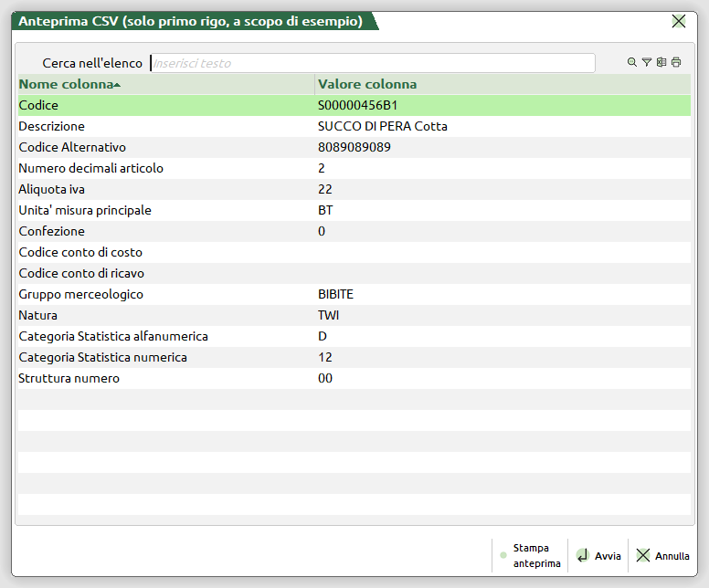
Task: Click the Gruppo merceologico row
Action: pyautogui.click(x=354, y=294)
